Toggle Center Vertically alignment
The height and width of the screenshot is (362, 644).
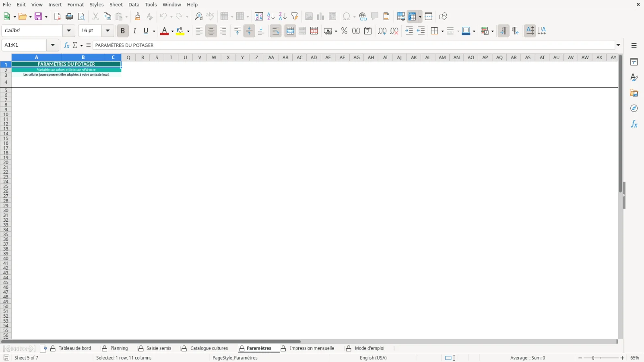click(x=249, y=31)
